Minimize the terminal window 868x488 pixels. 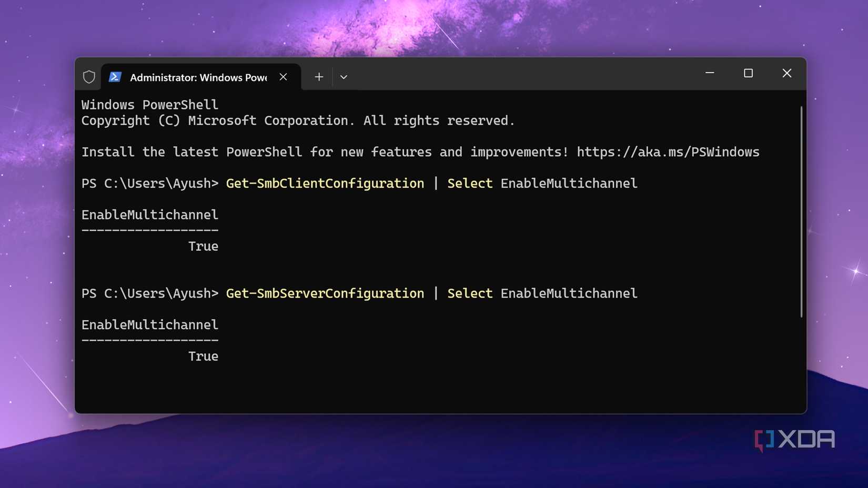coord(710,73)
